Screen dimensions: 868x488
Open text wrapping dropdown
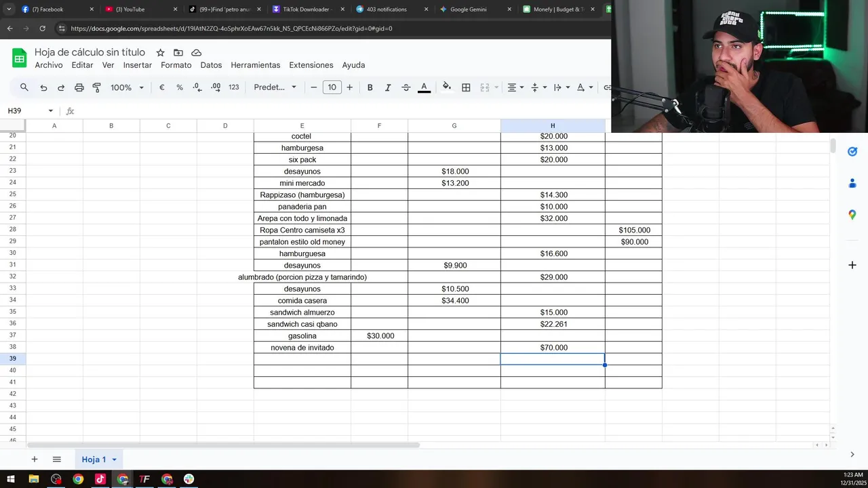(561, 87)
